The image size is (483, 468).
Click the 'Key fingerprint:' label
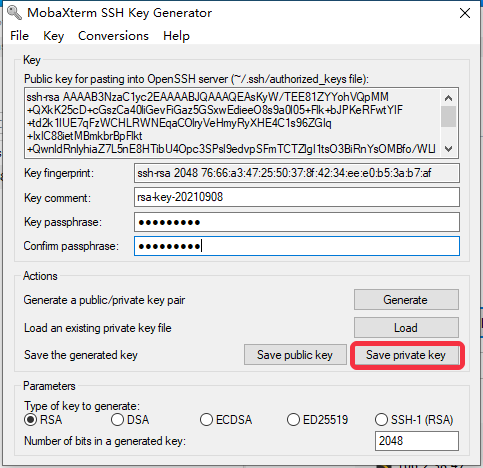[x=59, y=173]
